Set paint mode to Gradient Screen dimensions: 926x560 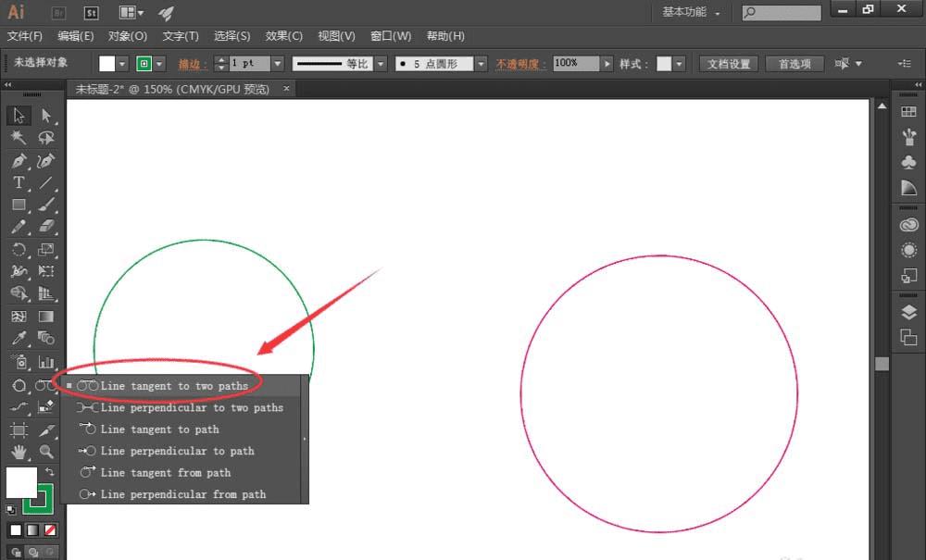click(33, 529)
